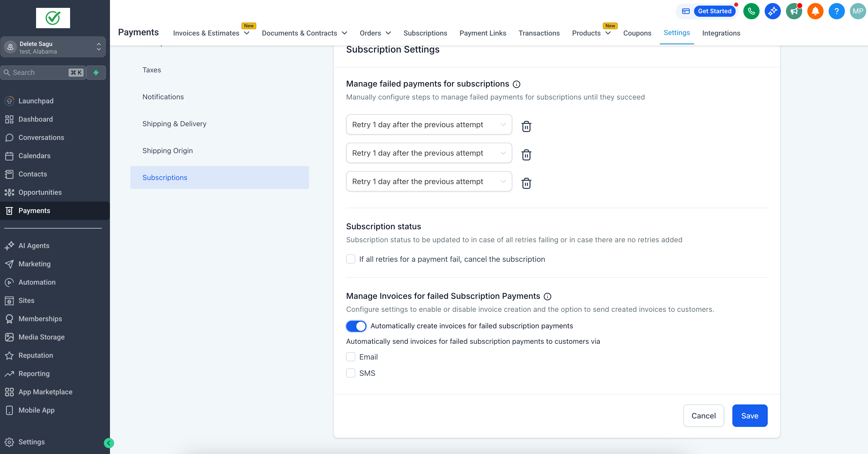Click the blue help question mark icon
Image resolution: width=868 pixels, height=454 pixels.
(x=836, y=11)
